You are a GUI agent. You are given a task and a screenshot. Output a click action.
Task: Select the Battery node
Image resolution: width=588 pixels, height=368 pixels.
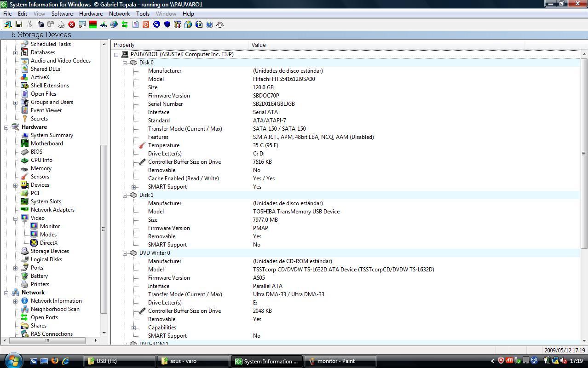click(x=39, y=276)
